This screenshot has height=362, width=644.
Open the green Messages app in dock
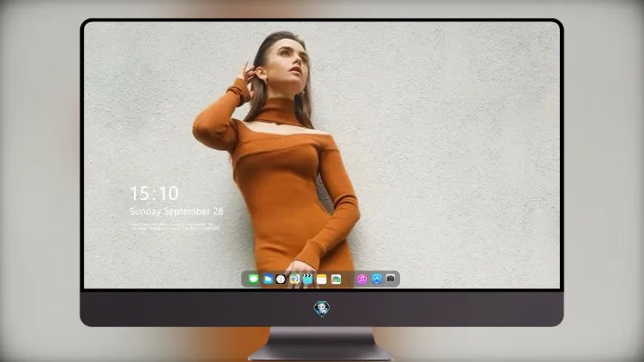click(253, 279)
